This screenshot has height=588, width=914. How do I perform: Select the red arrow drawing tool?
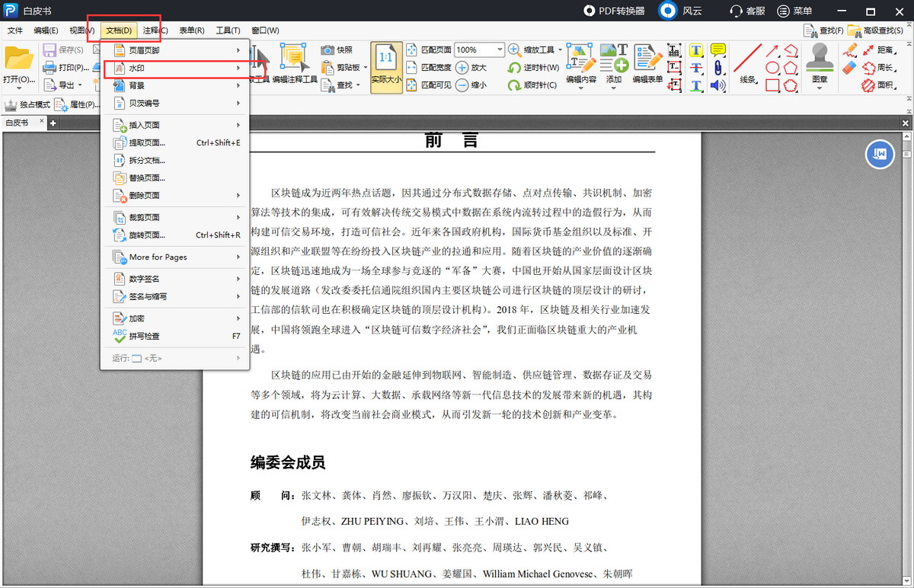click(x=772, y=51)
